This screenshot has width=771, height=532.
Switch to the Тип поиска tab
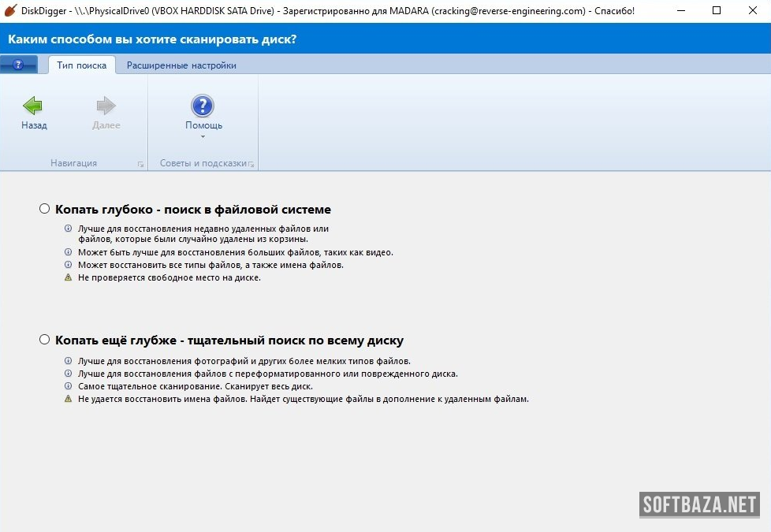point(81,65)
